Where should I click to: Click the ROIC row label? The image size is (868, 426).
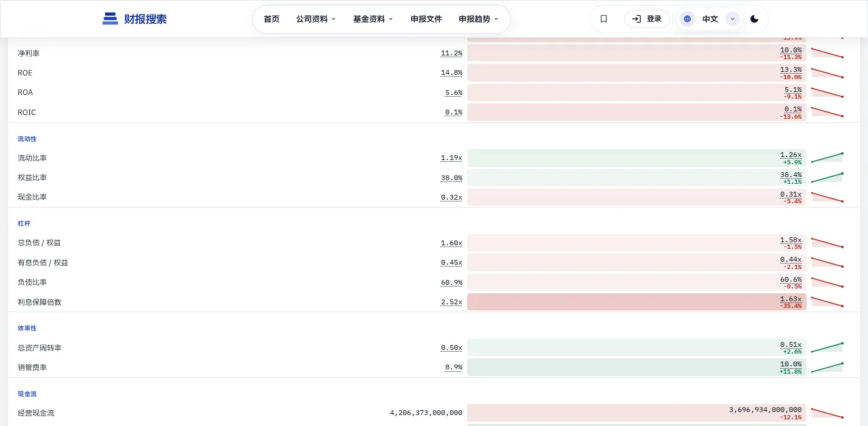(x=27, y=112)
